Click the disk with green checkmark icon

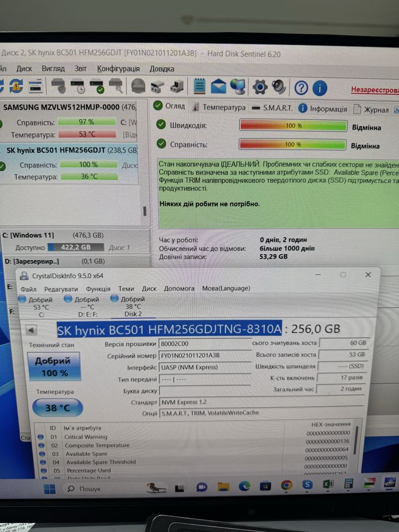(97, 86)
